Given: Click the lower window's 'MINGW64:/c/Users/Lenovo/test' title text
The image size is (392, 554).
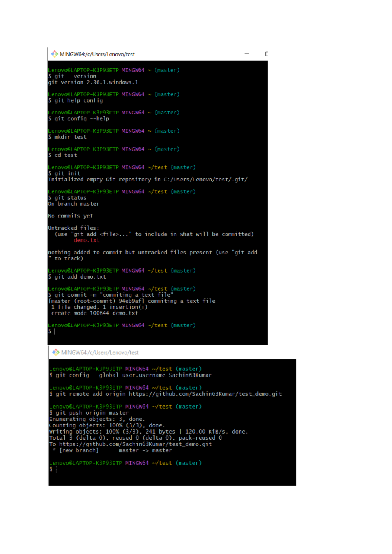Looking at the screenshot, I should (100, 352).
